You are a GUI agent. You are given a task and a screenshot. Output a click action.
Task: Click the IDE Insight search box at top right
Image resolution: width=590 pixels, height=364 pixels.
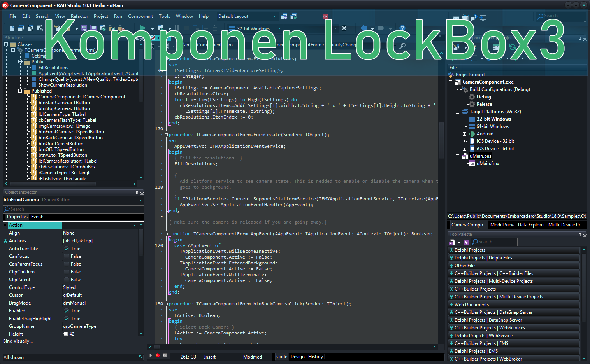[x=561, y=16]
